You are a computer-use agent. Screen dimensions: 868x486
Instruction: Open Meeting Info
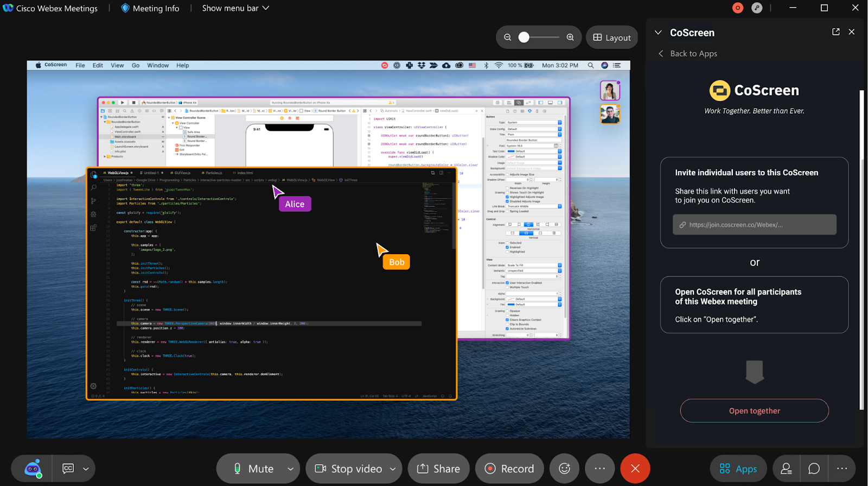click(150, 8)
